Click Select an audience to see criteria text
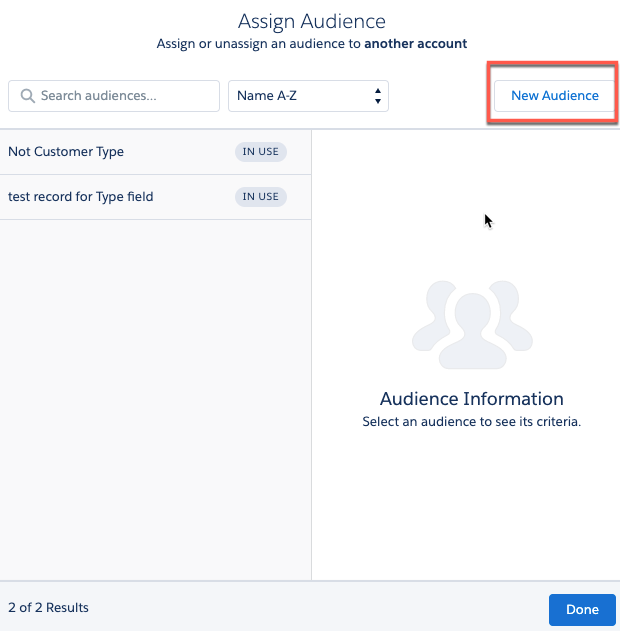Viewport: 620px width, 631px height. click(x=471, y=422)
